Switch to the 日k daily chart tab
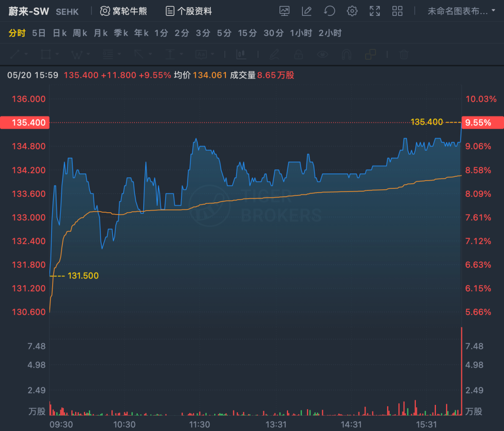The image size is (504, 431). pos(59,33)
